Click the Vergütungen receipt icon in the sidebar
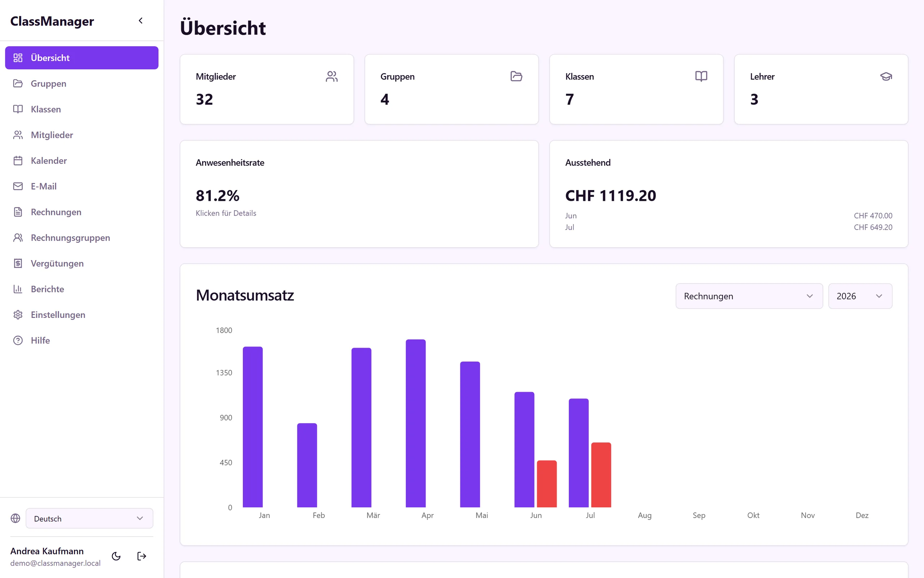Viewport: 924px width, 578px height. click(x=18, y=263)
